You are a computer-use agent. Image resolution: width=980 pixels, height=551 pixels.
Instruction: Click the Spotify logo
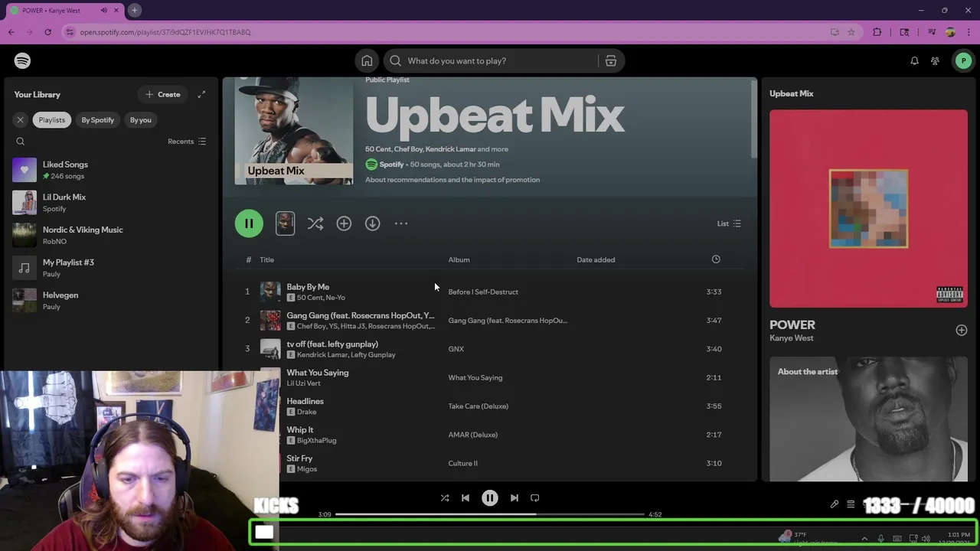point(22,60)
